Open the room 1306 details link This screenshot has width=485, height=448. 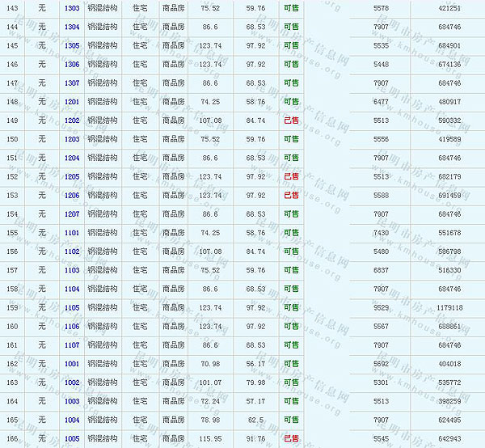click(72, 65)
